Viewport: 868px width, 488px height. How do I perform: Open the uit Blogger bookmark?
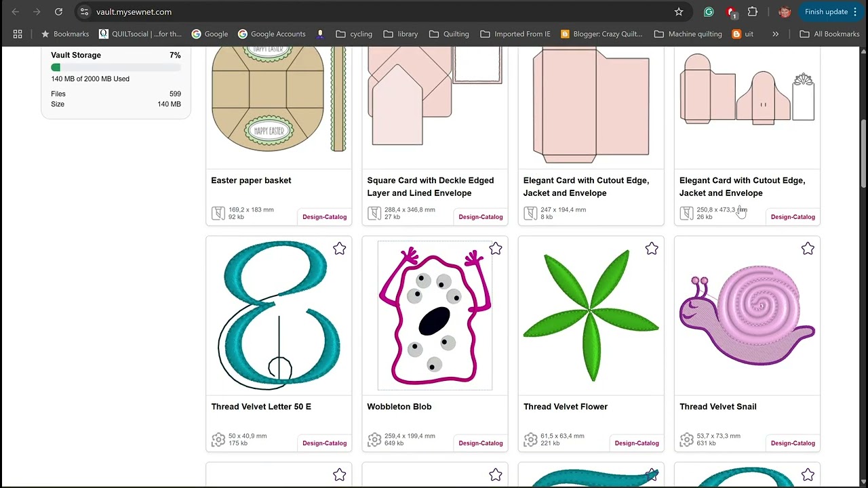click(743, 34)
